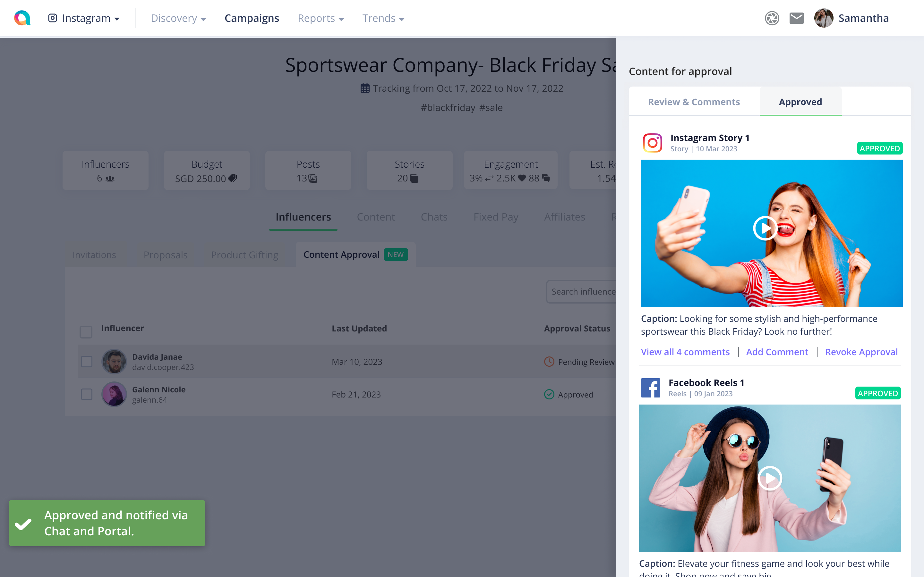Expand the Reports dropdown menu
Image resolution: width=924 pixels, height=577 pixels.
pos(321,18)
